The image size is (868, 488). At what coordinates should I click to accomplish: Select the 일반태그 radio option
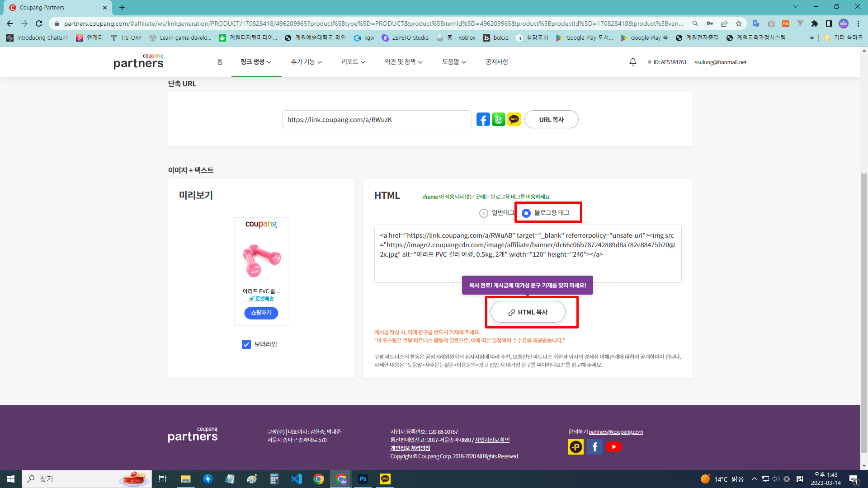point(484,213)
